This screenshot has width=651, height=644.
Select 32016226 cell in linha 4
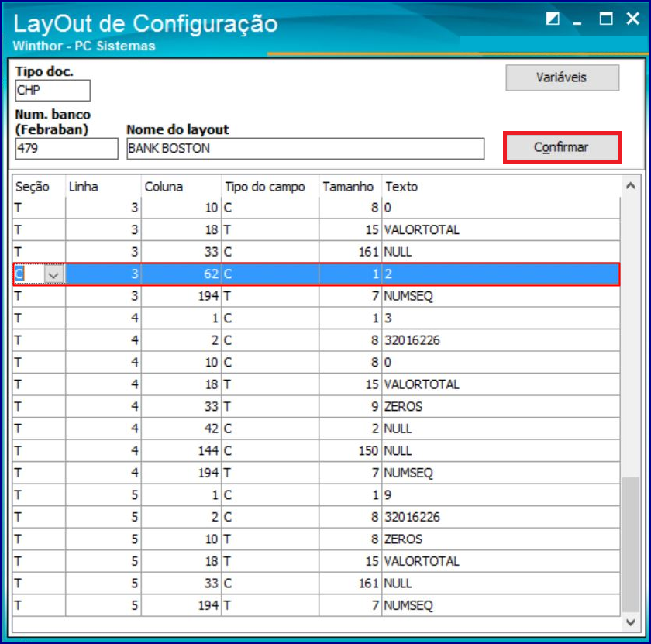click(x=501, y=340)
